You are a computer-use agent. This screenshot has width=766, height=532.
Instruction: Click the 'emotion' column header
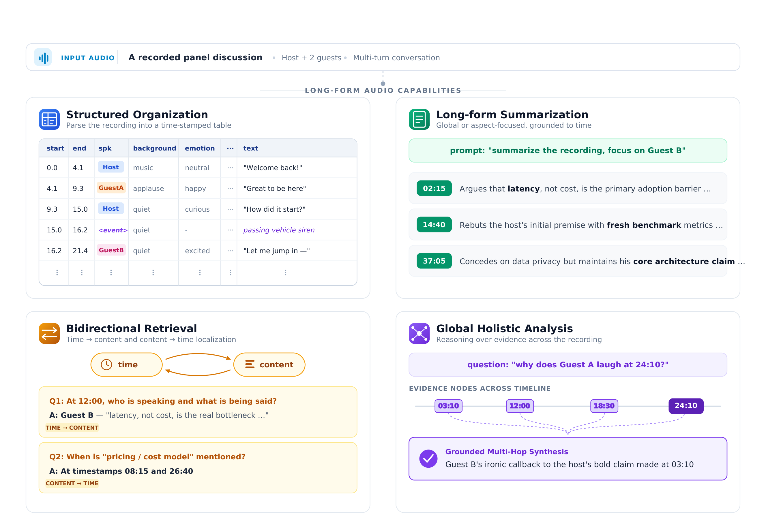(x=200, y=148)
